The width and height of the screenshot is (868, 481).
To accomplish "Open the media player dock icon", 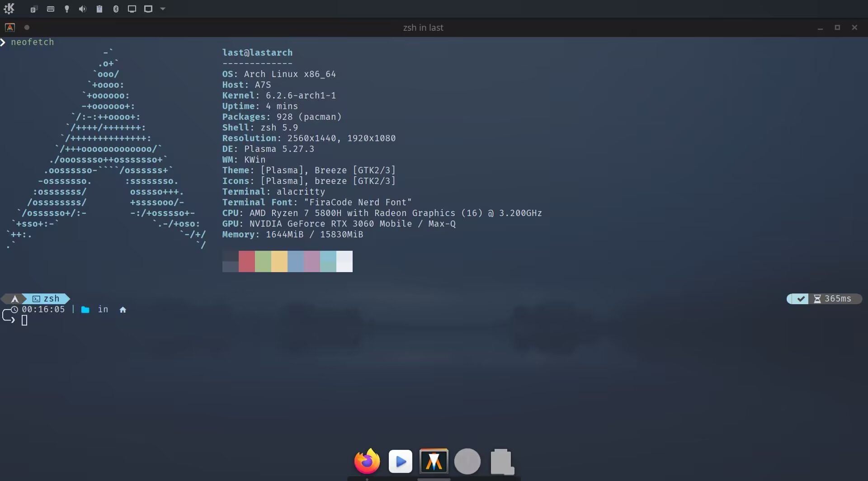I will pos(401,462).
